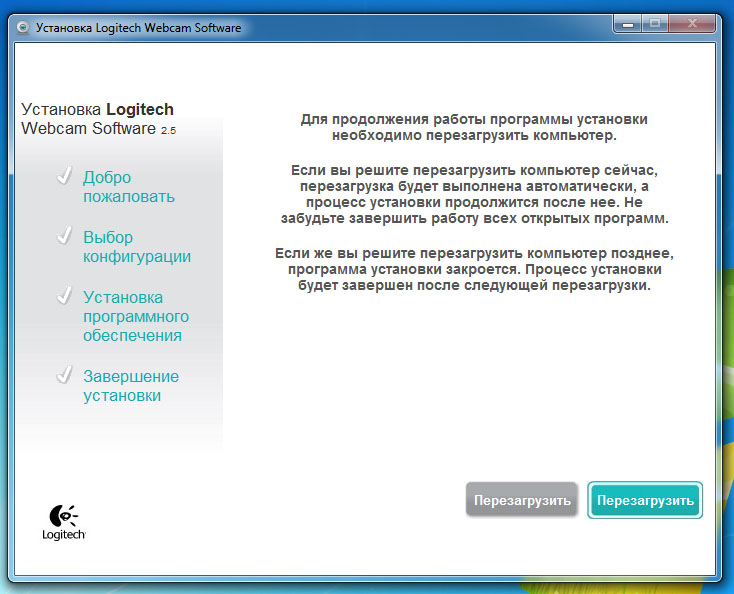
Task: Click the checkmark beside Завершение установки
Action: 65,376
